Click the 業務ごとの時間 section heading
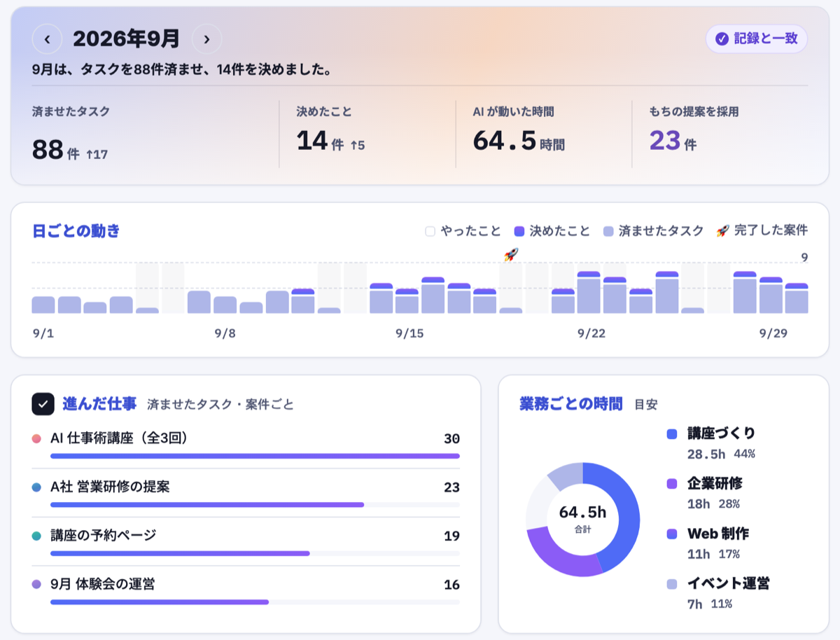Screen dimensions: 840x640 point(570,404)
